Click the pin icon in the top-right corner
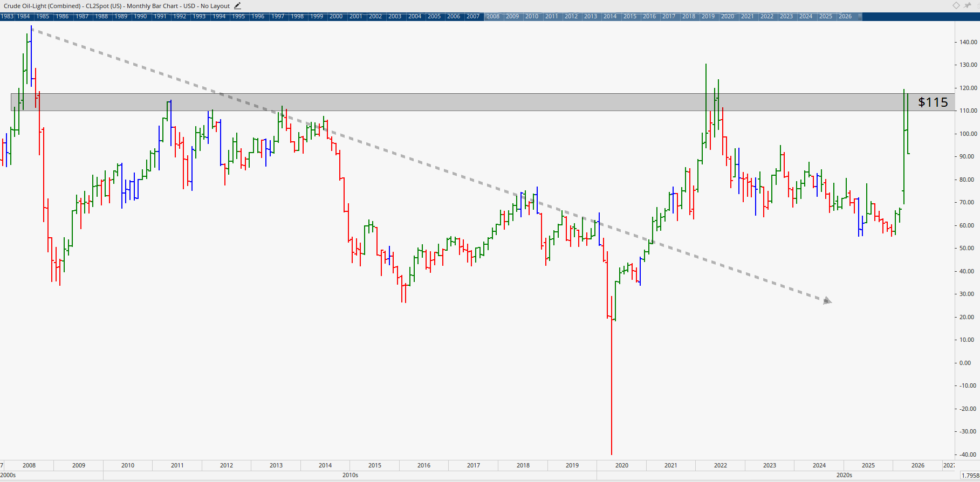 tap(968, 5)
